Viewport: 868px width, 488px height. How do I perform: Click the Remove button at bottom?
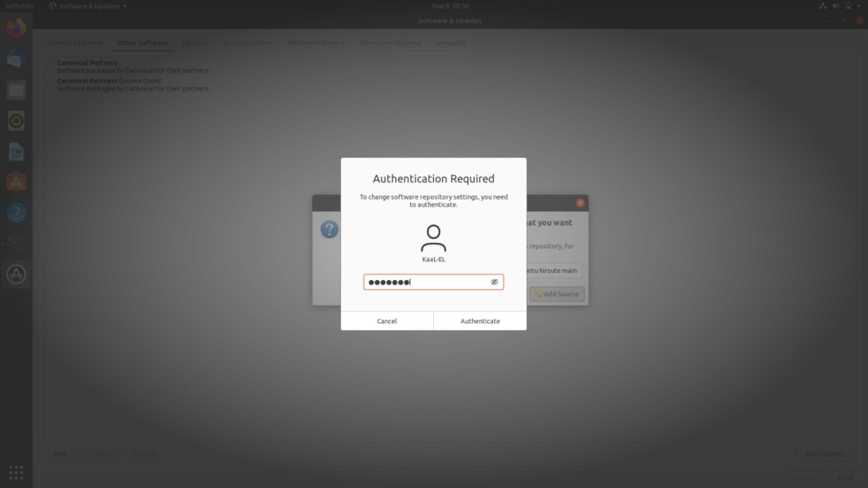click(145, 454)
